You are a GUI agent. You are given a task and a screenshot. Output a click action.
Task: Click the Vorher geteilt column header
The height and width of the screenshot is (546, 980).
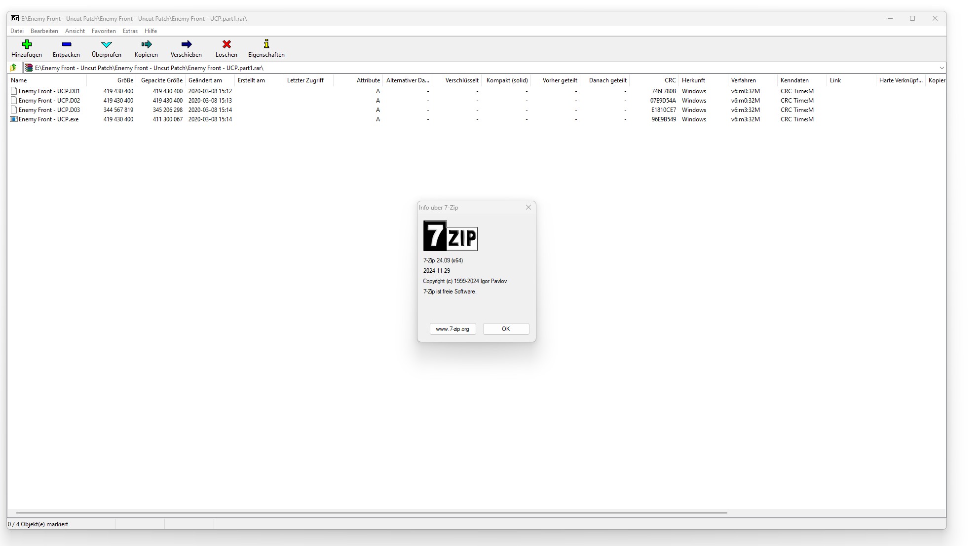click(x=555, y=80)
